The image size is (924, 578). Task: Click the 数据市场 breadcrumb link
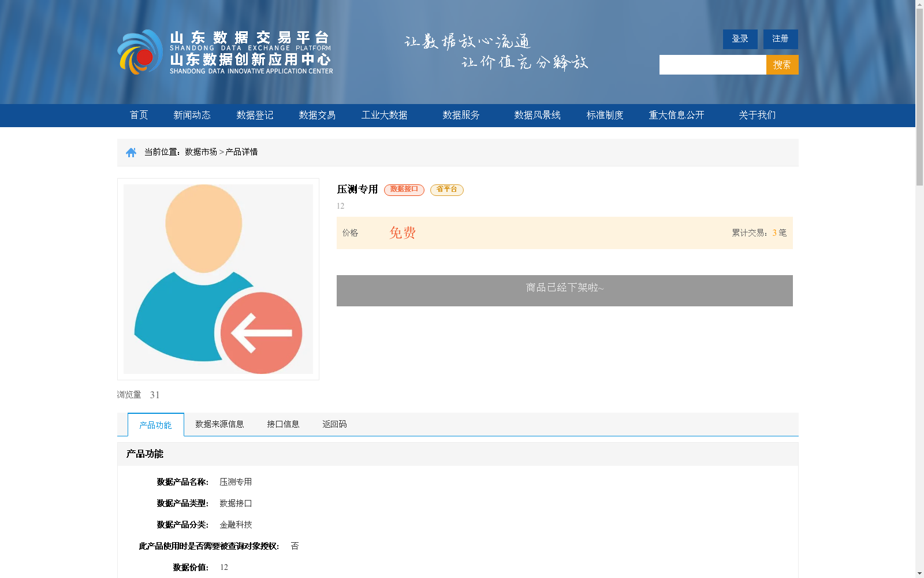(x=201, y=152)
